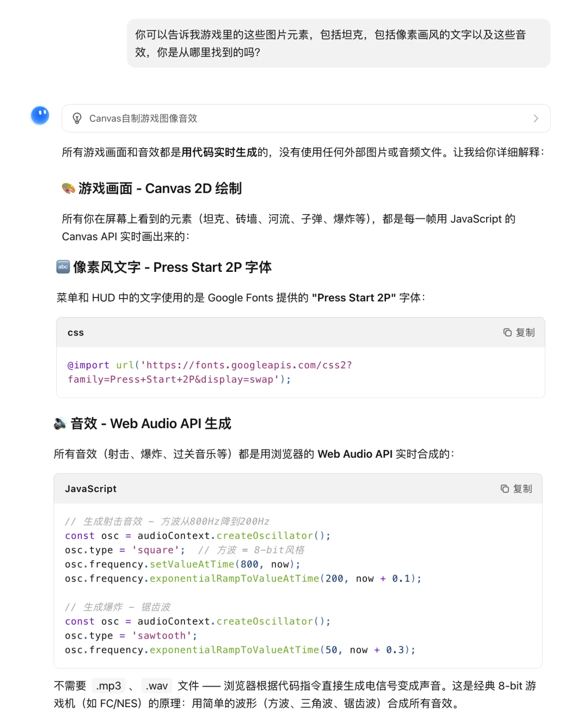This screenshot has height=717, width=588.
Task: Click the right chevron on the collapsed panel
Action: tap(536, 118)
